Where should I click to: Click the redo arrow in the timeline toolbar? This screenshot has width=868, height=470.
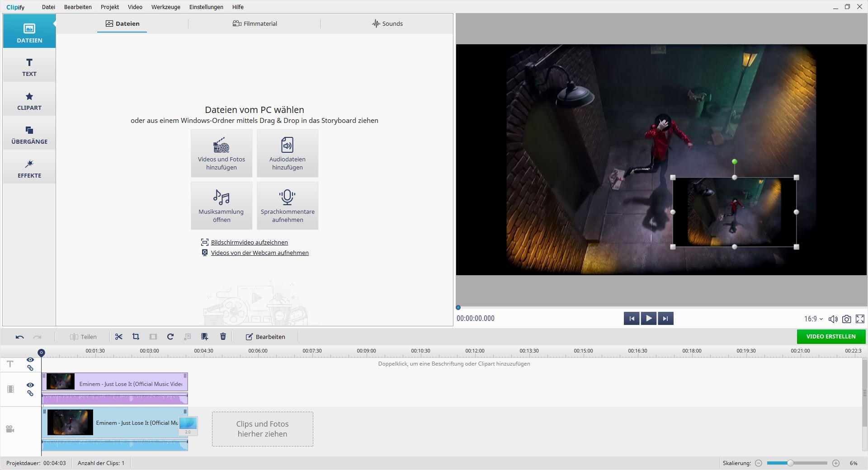38,337
